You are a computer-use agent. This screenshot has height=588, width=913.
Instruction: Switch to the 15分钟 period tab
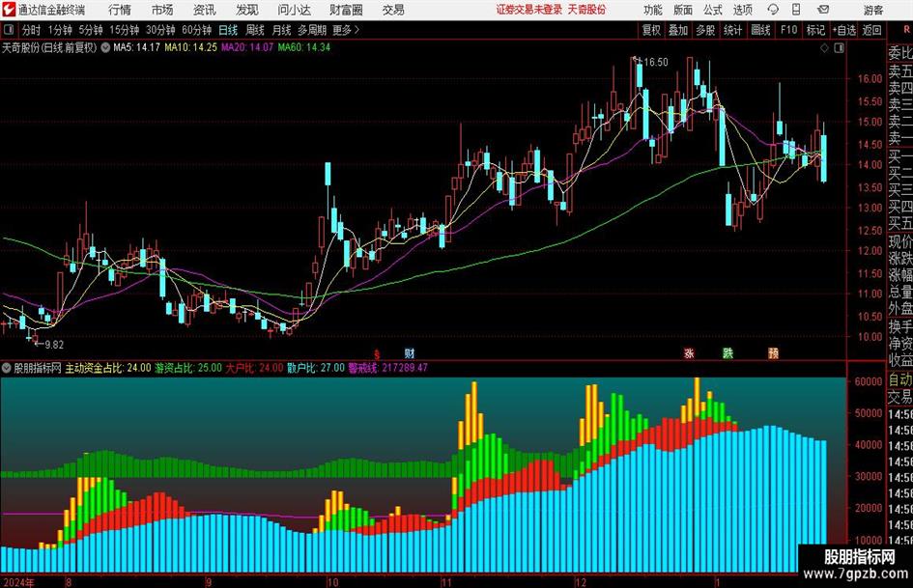(125, 30)
